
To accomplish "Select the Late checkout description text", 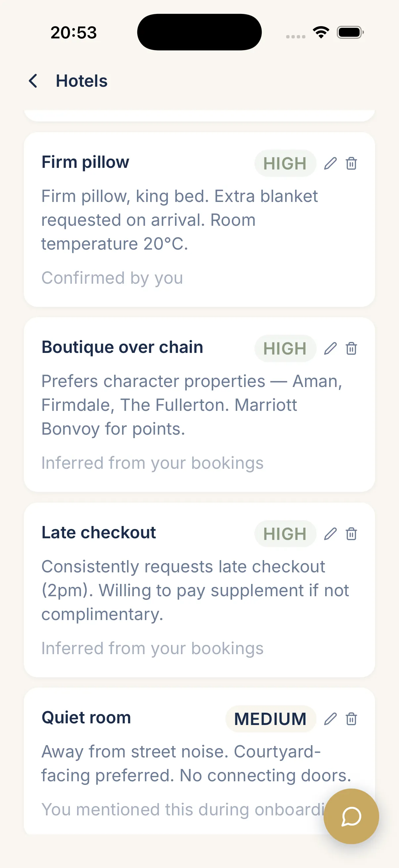I will [x=195, y=590].
